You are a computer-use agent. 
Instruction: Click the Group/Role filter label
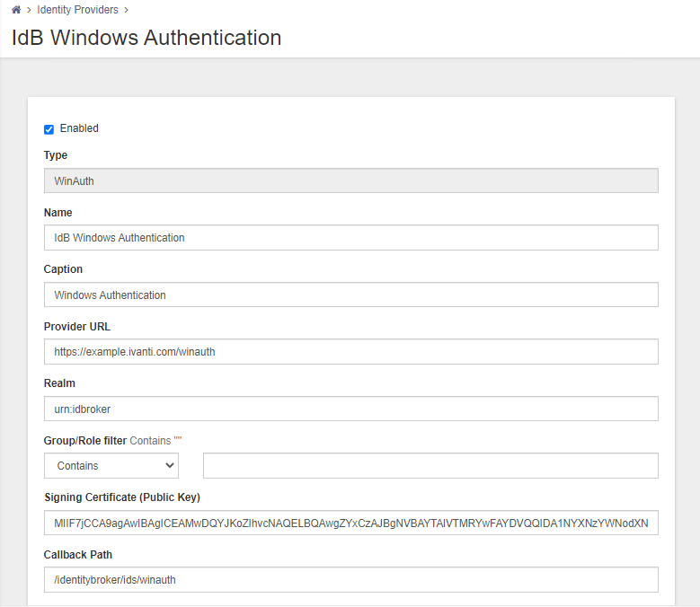(x=85, y=441)
